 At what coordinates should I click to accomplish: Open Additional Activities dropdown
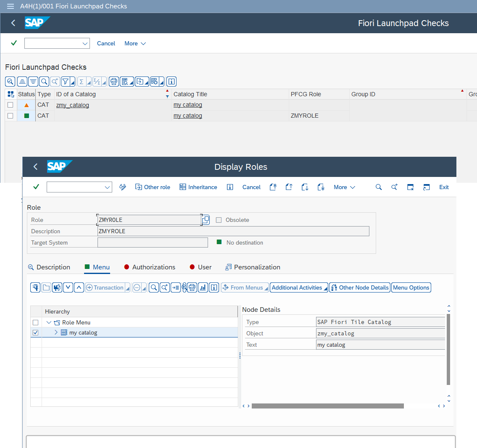(299, 287)
